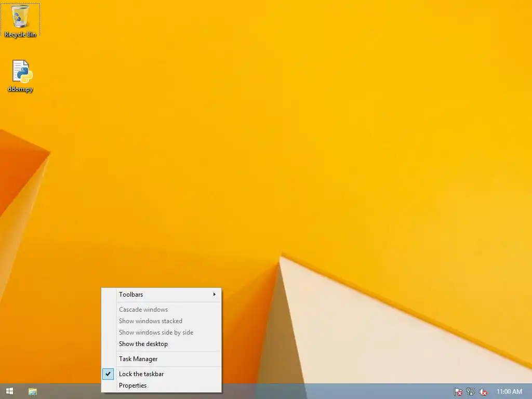Uncheck Lock the taskbar option
The width and height of the screenshot is (532, 399).
click(x=162, y=374)
